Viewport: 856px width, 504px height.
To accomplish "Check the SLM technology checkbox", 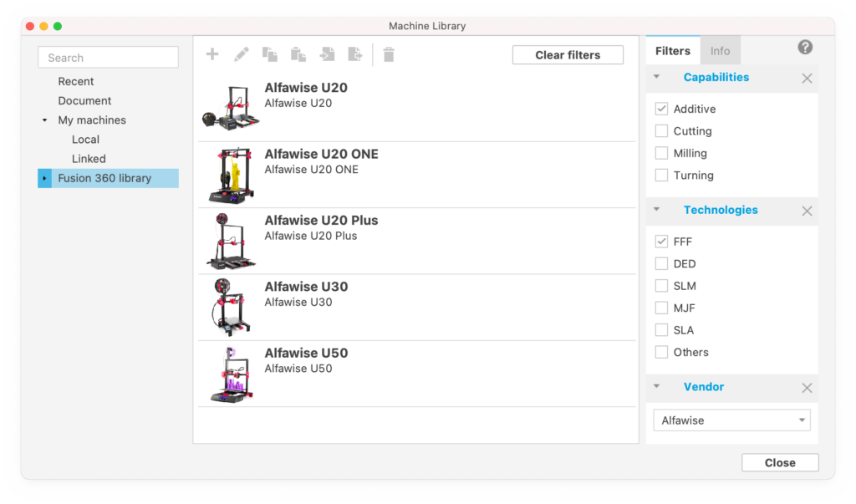I will [x=661, y=286].
